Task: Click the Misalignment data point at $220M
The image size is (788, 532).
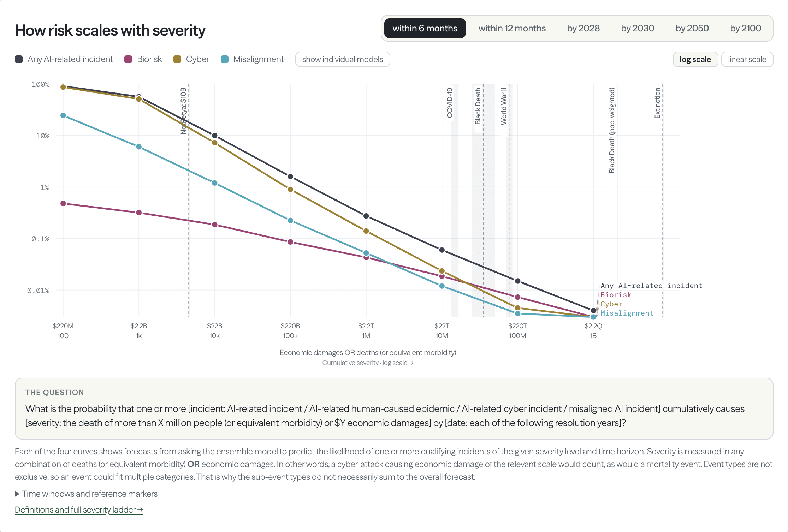Action: (x=63, y=115)
